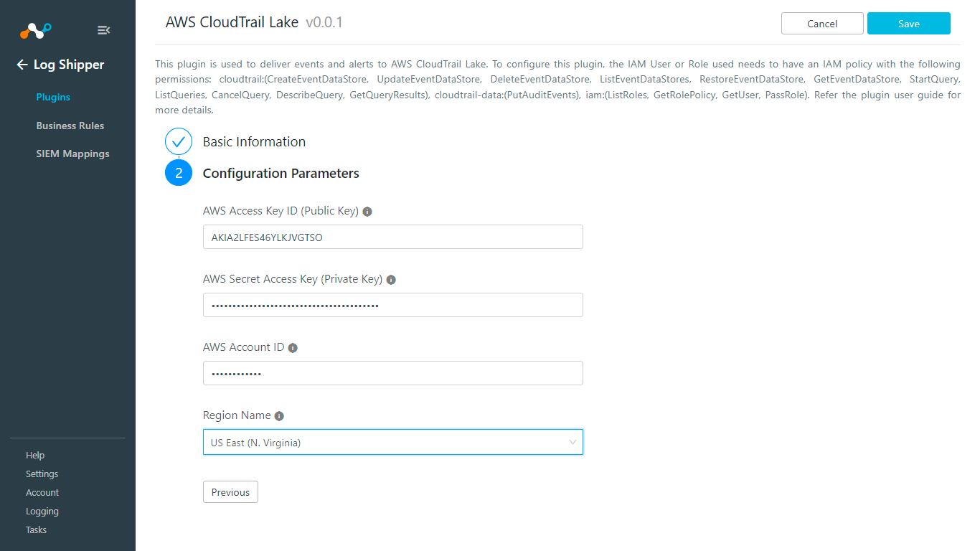The image size is (980, 551).
Task: Click the Region Name dropdown chevron
Action: 573,442
